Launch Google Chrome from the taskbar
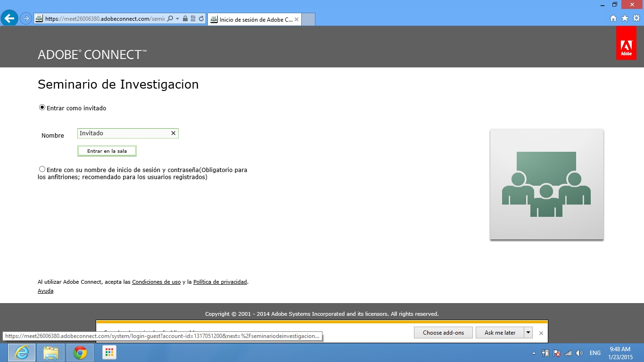644x362 pixels. click(x=80, y=353)
